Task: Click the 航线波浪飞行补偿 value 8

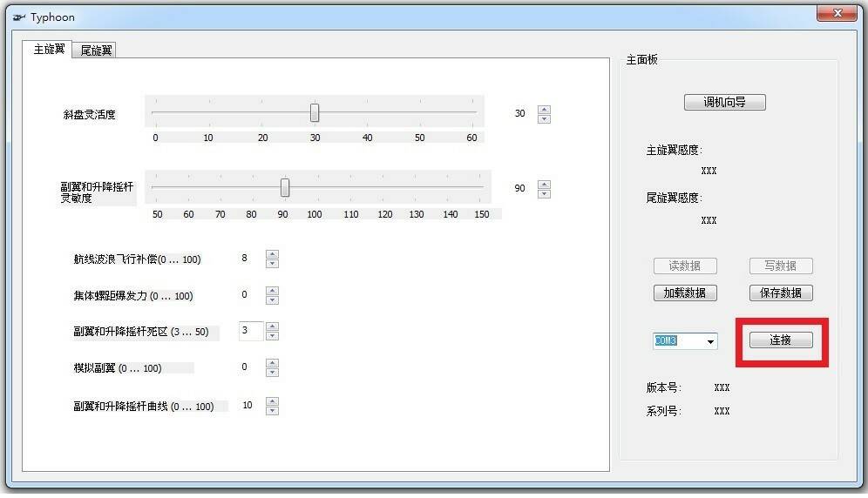Action: (x=244, y=258)
